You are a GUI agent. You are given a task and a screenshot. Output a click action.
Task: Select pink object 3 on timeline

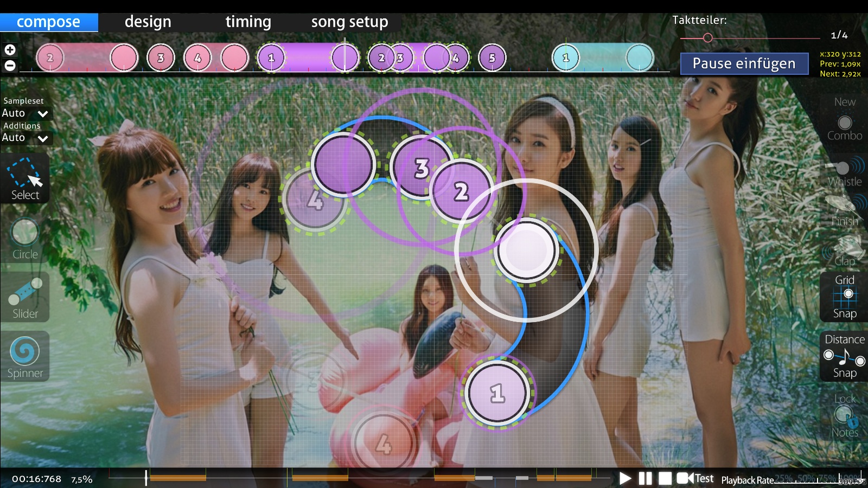coord(161,57)
